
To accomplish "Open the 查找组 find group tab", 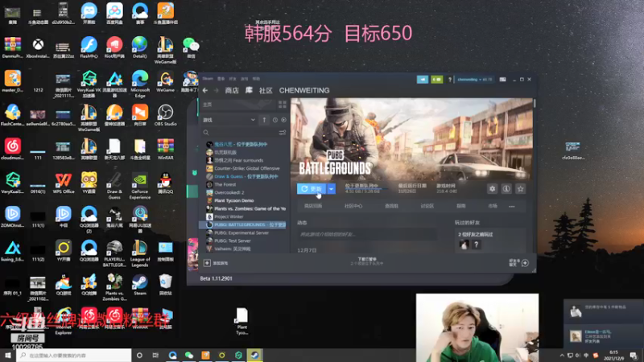I will 391,206.
